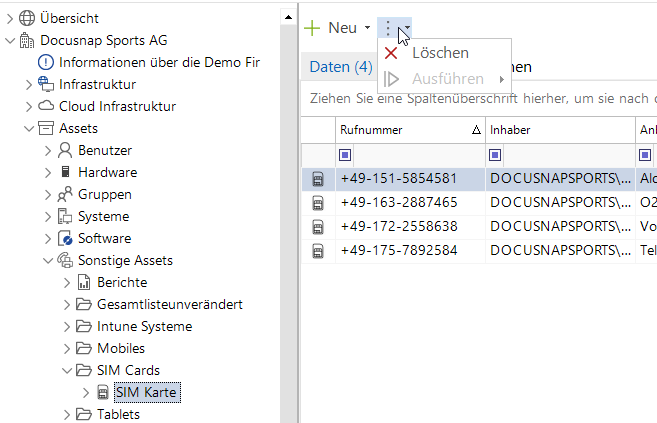Open the Rufnummer column filter operator
The width and height of the screenshot is (657, 423).
(345, 155)
